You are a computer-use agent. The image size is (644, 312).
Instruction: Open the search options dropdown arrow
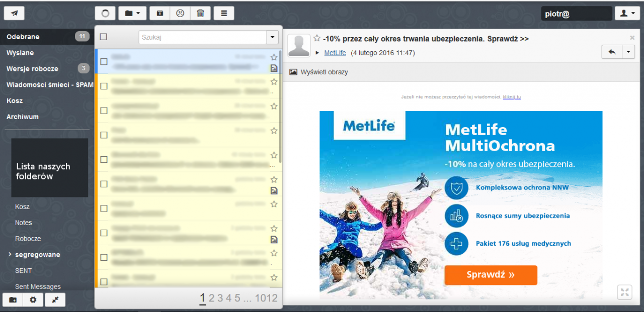[272, 37]
